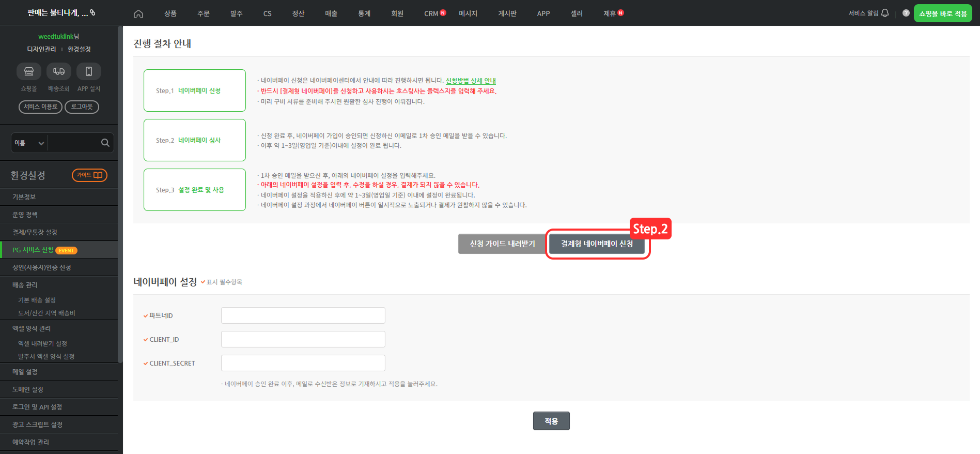This screenshot has width=980, height=454.
Task: Open the 정산 menu
Action: pyautogui.click(x=298, y=13)
